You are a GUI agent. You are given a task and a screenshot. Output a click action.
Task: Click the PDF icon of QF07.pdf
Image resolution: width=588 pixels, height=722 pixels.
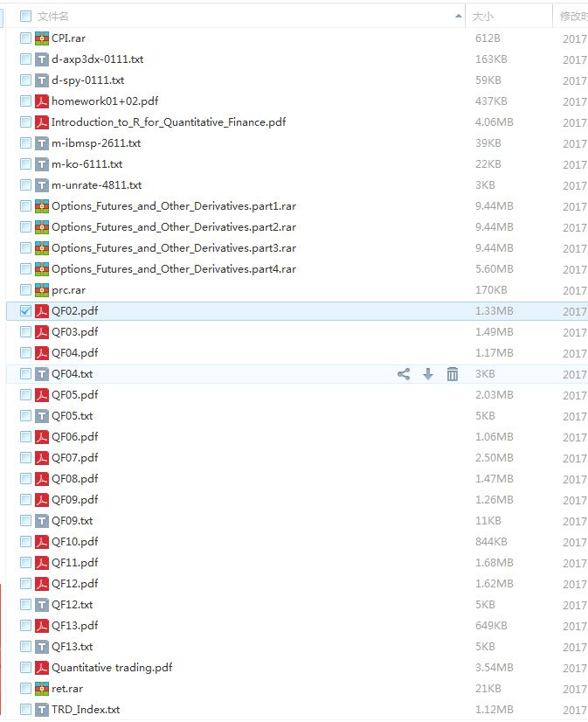(42, 458)
